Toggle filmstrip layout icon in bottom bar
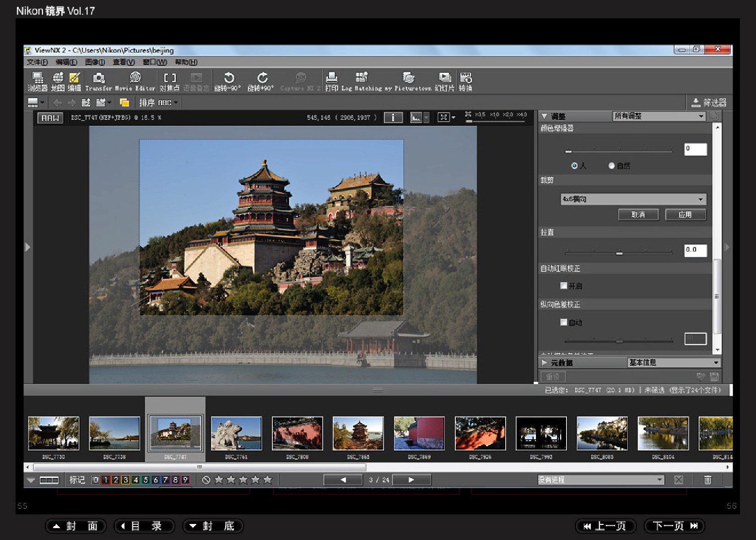 coord(49,480)
